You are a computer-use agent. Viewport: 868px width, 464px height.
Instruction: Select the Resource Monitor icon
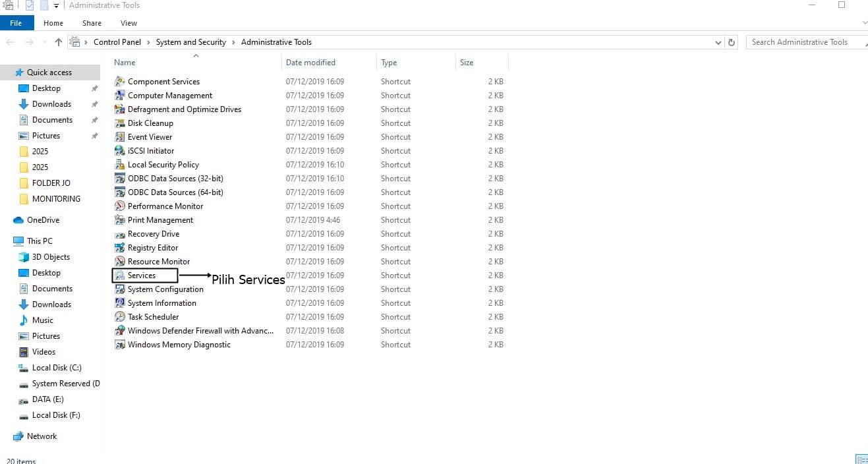point(119,261)
